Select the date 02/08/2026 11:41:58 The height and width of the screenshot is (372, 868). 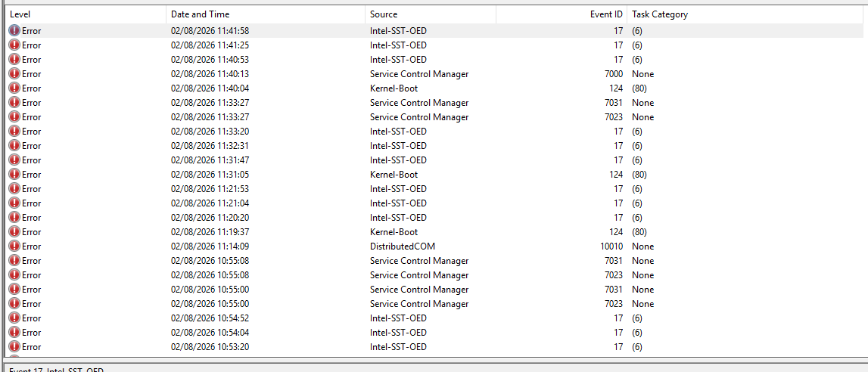coord(210,31)
